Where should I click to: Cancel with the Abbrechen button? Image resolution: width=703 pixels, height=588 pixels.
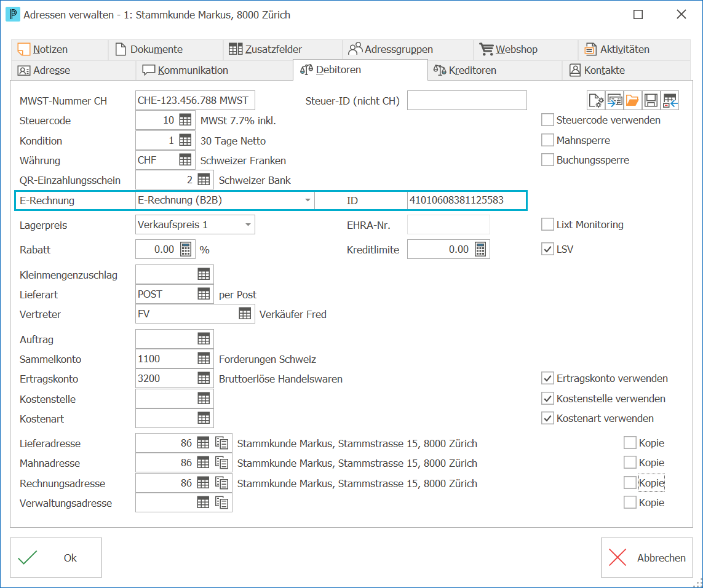647,557
